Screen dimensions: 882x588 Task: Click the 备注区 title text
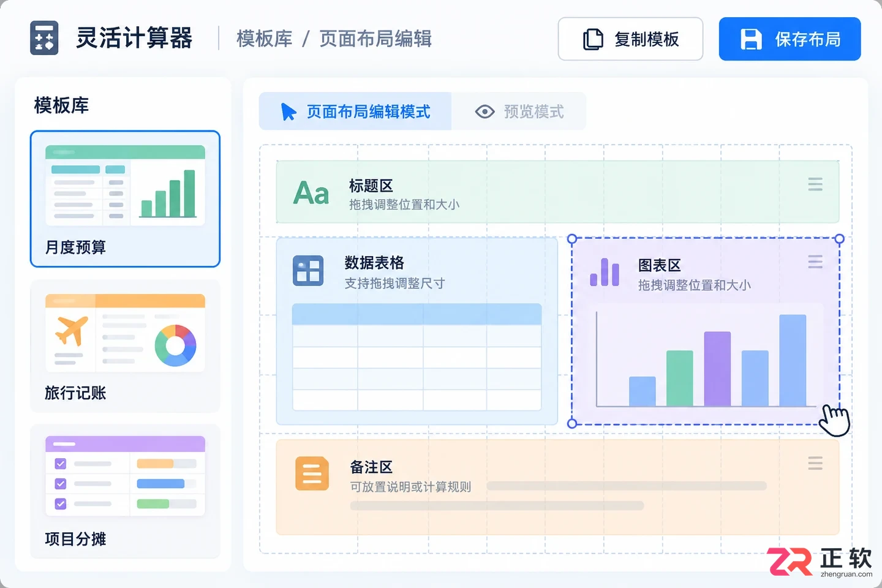tap(372, 467)
